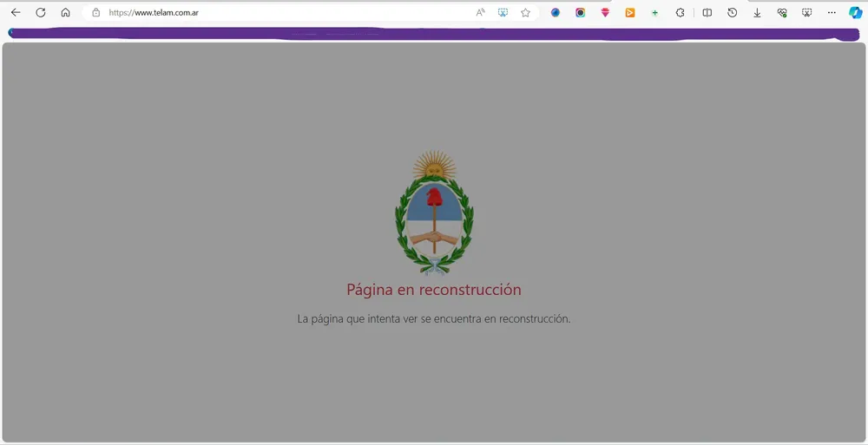Reload the telam.com.ar page
The width and height of the screenshot is (868, 445).
click(40, 13)
